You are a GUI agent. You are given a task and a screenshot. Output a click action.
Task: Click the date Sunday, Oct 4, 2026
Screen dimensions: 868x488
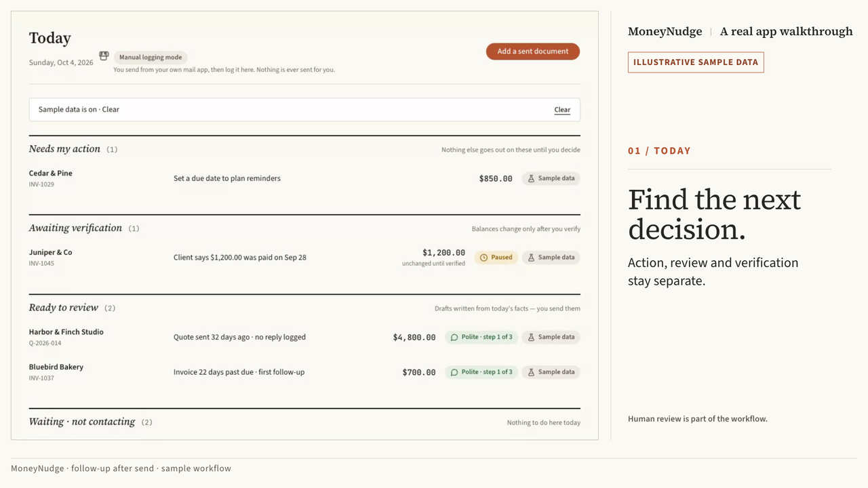pyautogui.click(x=61, y=63)
